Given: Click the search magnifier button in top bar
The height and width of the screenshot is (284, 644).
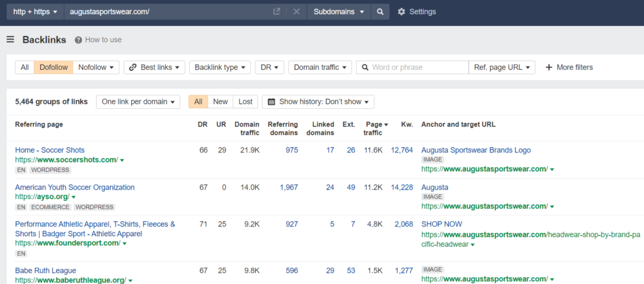Looking at the screenshot, I should pos(380,12).
